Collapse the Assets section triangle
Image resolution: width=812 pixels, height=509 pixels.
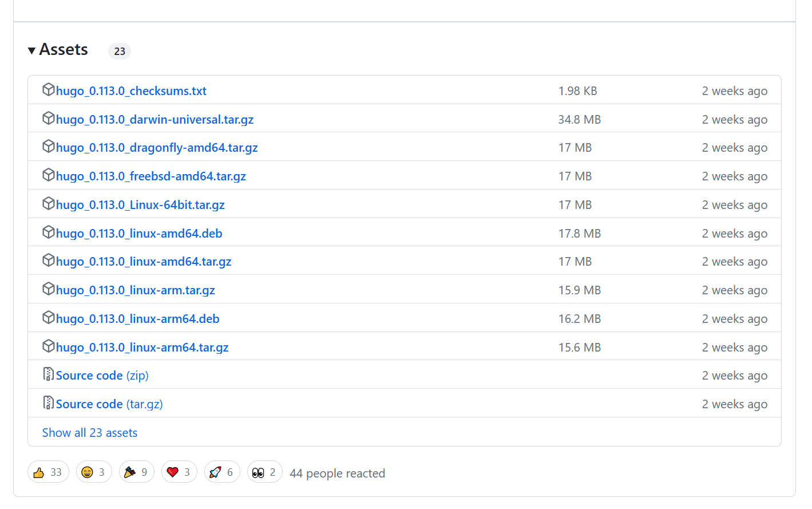(x=32, y=50)
